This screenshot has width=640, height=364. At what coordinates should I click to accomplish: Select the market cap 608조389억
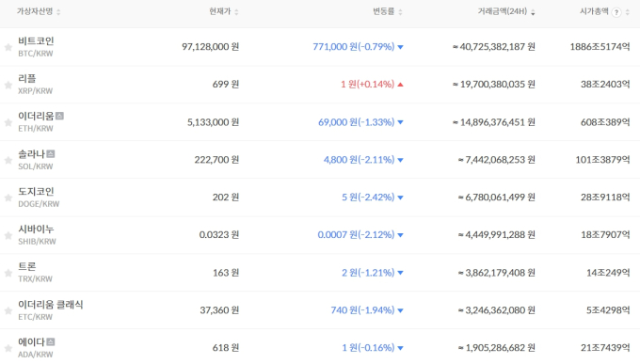605,122
